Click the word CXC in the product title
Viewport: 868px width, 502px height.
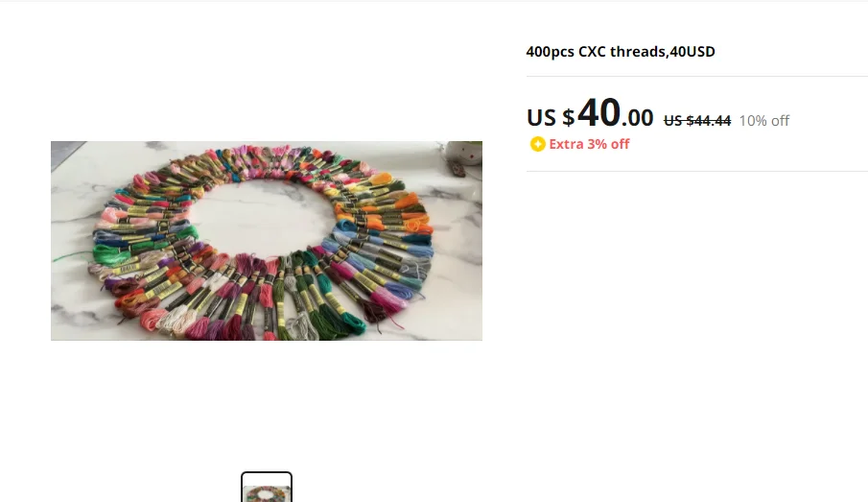click(x=593, y=52)
